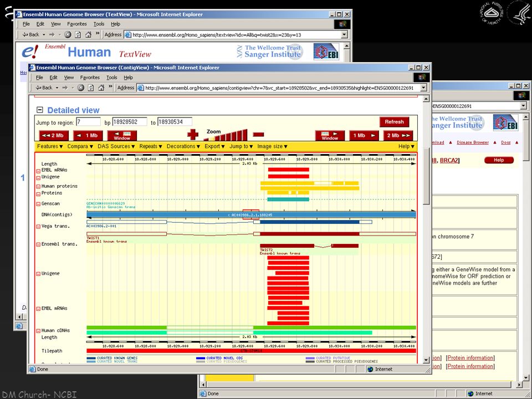Screen dimensions: 532x399
Task: Click the red Help button in right window
Action: coord(499,160)
